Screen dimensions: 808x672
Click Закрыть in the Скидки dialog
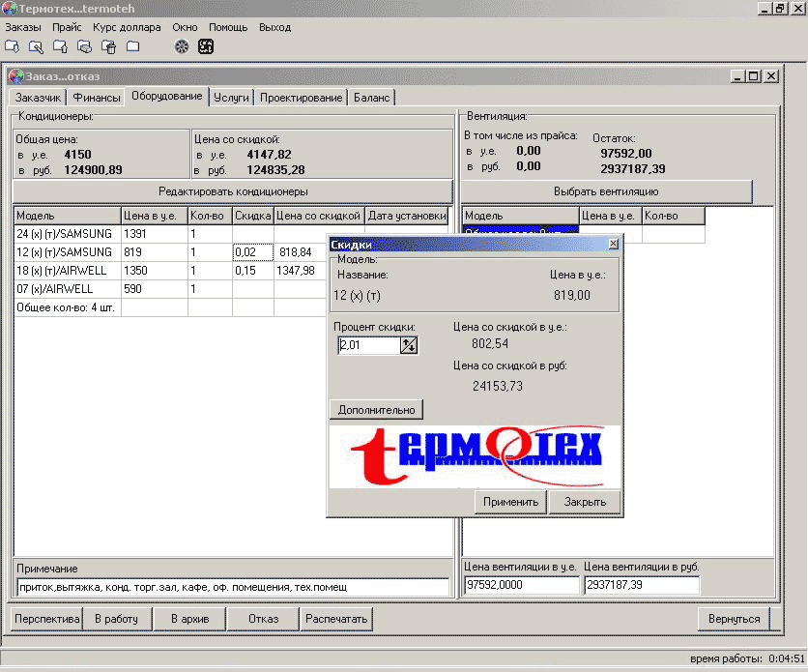click(585, 502)
